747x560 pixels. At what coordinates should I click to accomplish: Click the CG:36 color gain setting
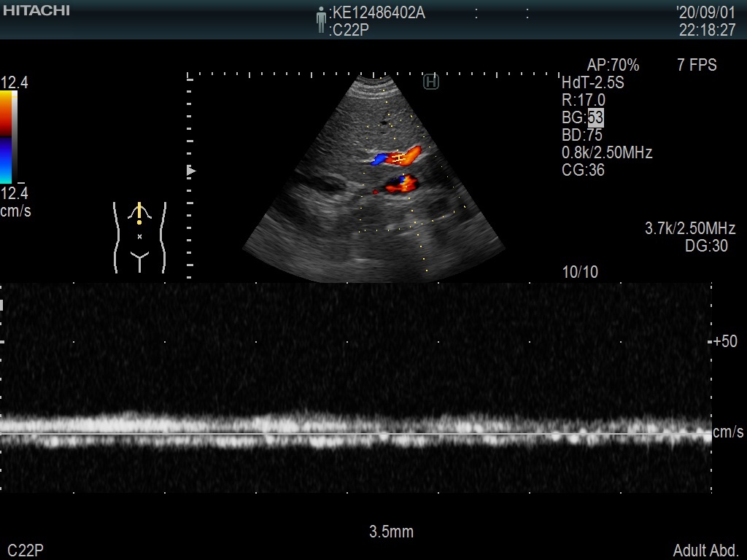tap(583, 170)
